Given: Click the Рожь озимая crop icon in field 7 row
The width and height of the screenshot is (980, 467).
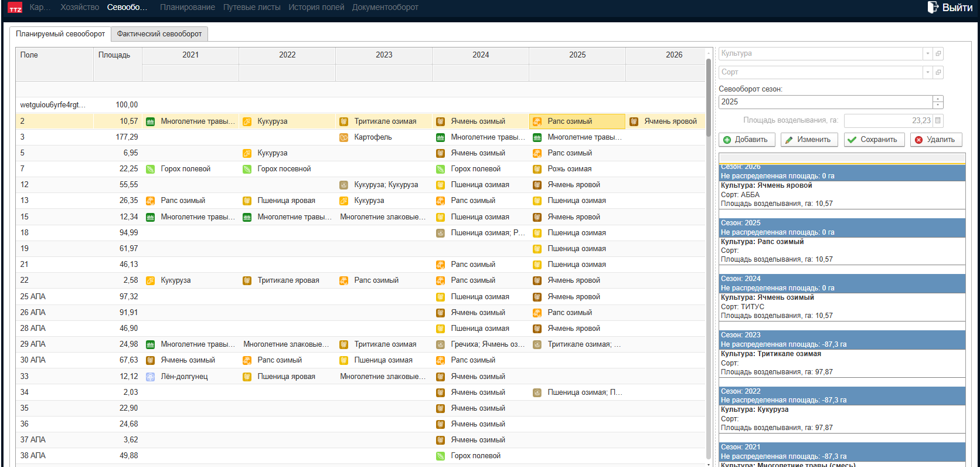Looking at the screenshot, I should pos(537,169).
